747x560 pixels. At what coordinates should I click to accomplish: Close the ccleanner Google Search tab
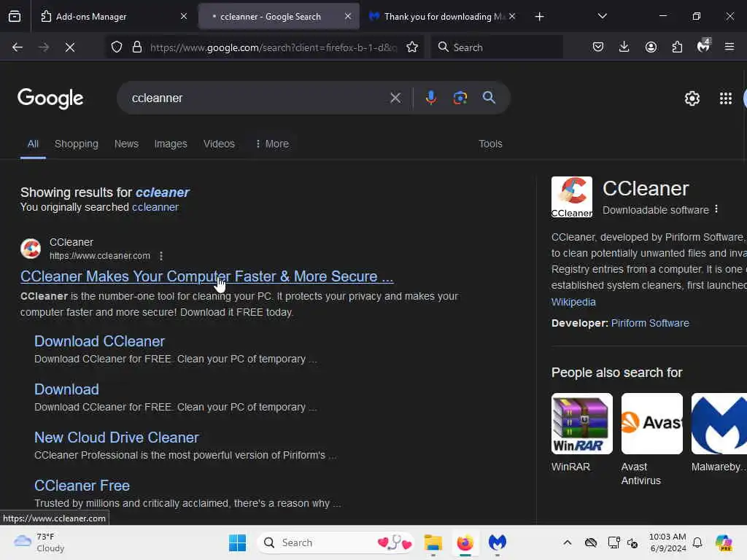click(348, 16)
